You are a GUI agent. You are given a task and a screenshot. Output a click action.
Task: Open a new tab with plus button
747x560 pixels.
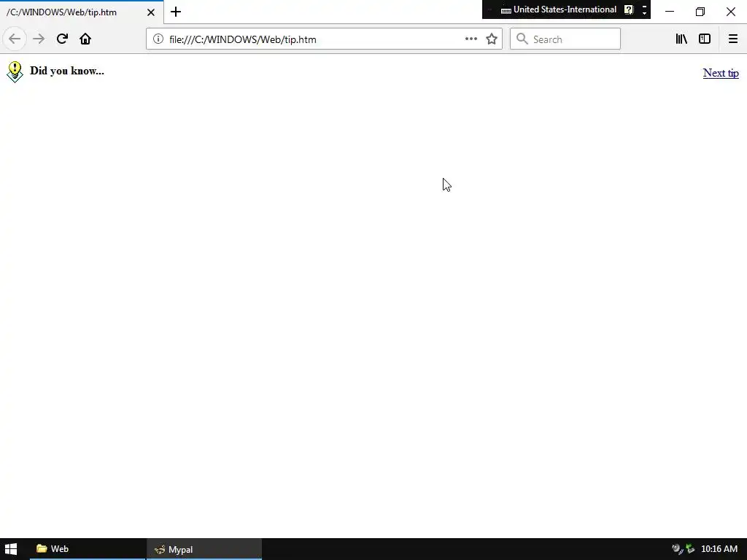(176, 12)
